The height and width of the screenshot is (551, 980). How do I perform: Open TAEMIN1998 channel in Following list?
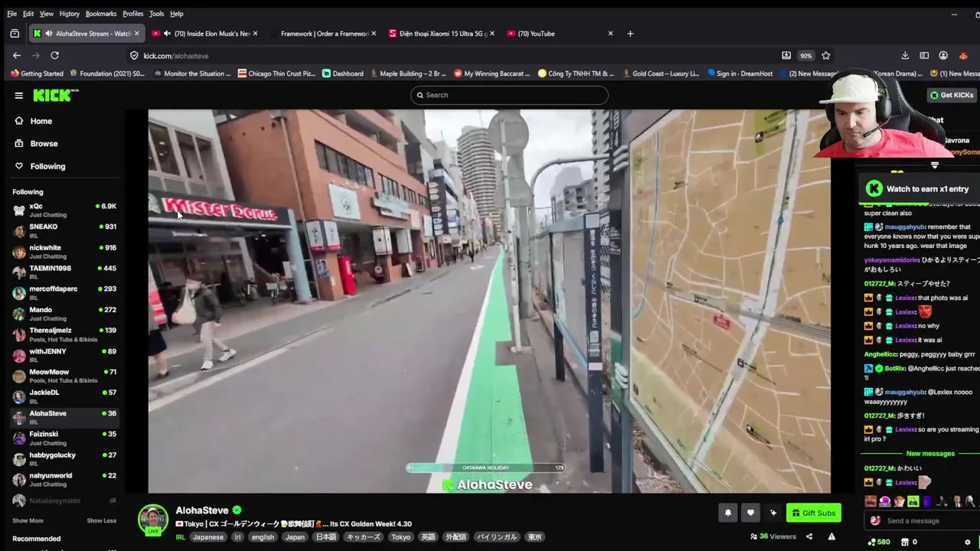(64, 272)
